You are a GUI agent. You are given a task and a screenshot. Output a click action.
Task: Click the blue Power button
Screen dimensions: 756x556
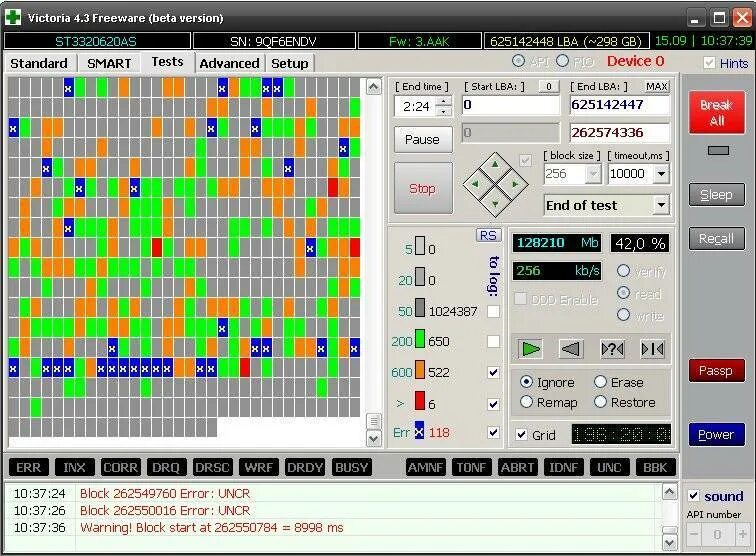coord(716,434)
